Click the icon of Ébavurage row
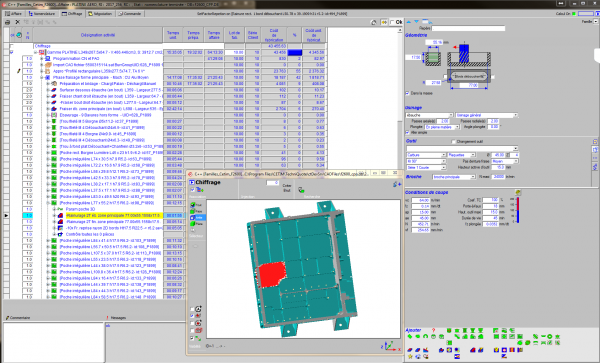This screenshot has width=600, height=363. point(54,115)
